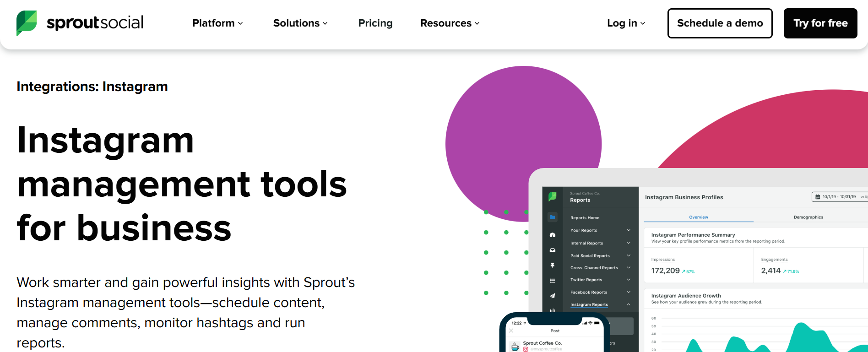Click the Instagram Audience Growth heading
The height and width of the screenshot is (352, 868).
pos(686,296)
